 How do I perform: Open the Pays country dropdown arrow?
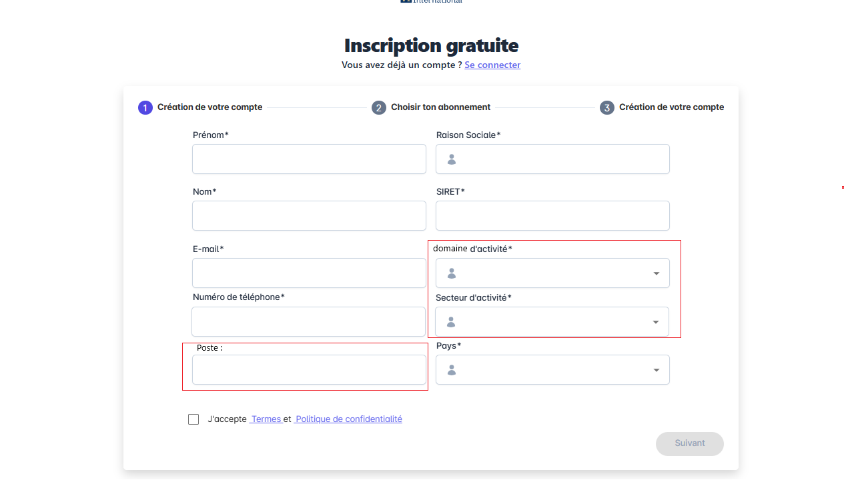657,370
